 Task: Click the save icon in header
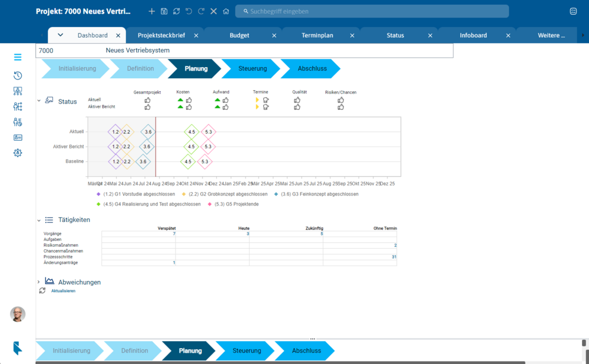(164, 11)
